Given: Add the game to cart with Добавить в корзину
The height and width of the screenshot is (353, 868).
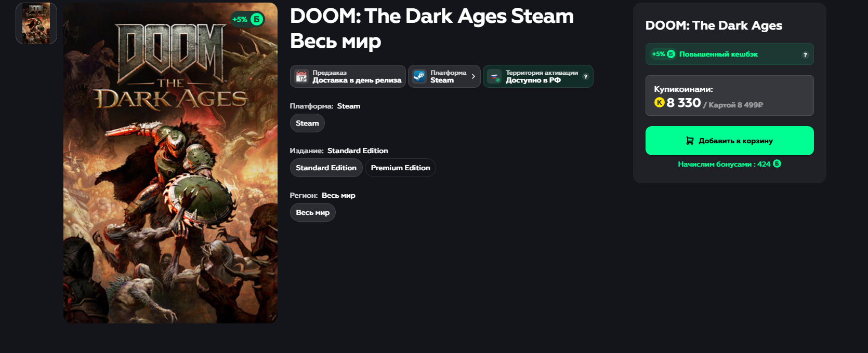Looking at the screenshot, I should [x=729, y=141].
